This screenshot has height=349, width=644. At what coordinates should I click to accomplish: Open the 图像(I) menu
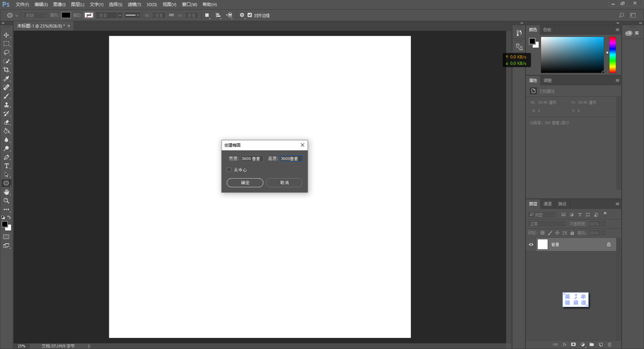59,5
